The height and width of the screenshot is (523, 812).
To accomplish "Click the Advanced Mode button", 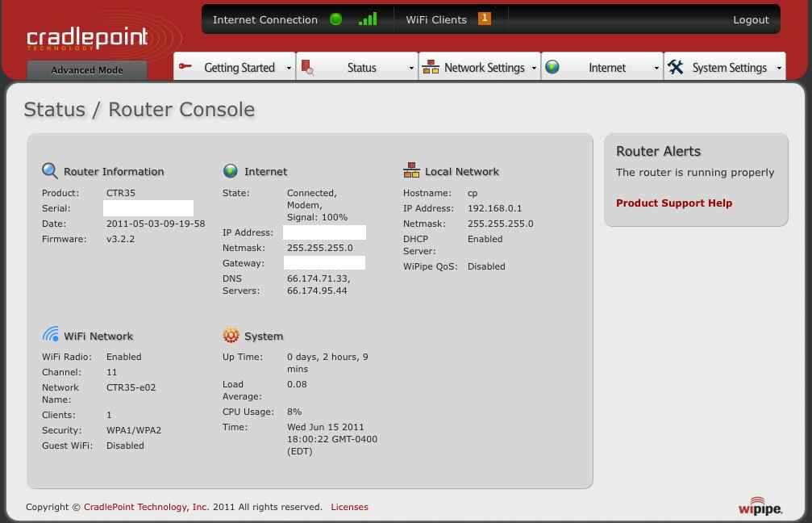I will tap(87, 70).
